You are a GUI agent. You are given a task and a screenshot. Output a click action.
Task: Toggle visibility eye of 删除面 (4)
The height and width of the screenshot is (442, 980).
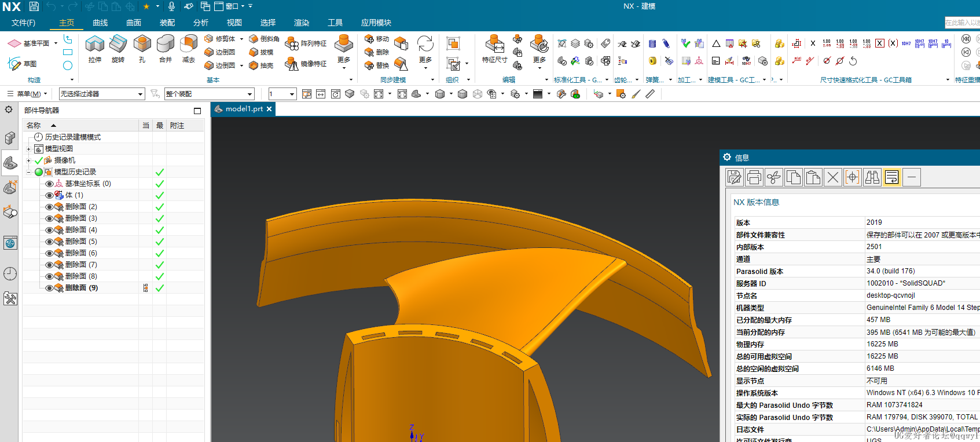tap(49, 230)
